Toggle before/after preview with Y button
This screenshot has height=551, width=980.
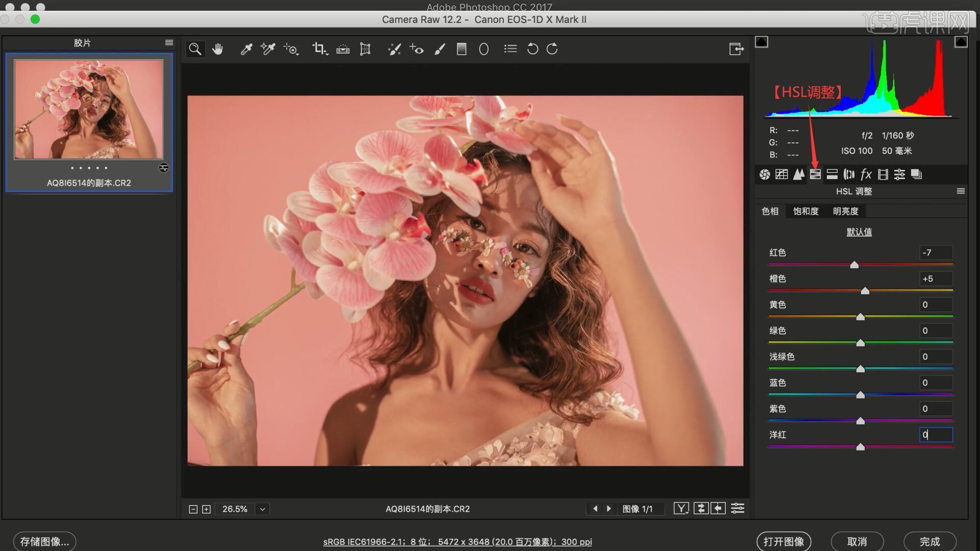[681, 508]
